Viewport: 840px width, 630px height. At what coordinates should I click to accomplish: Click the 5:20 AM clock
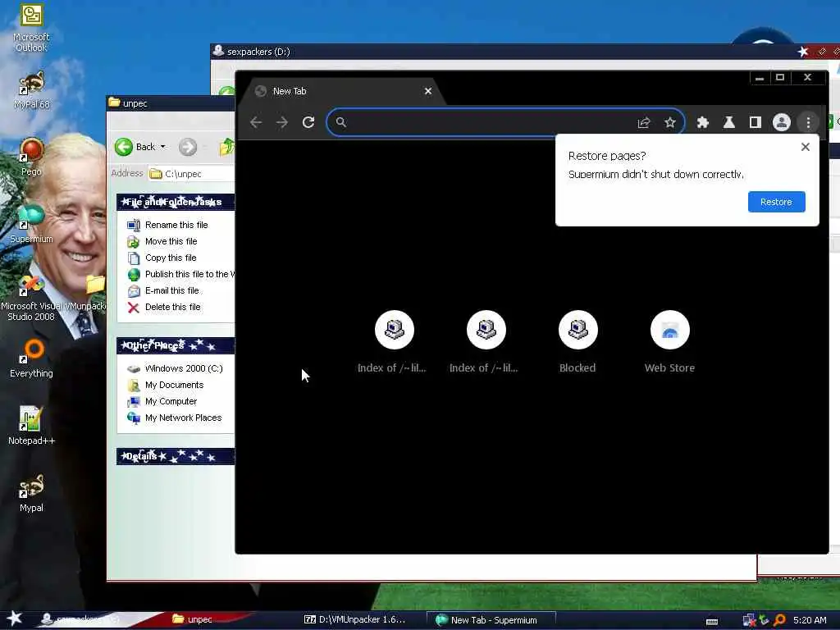[x=810, y=620]
